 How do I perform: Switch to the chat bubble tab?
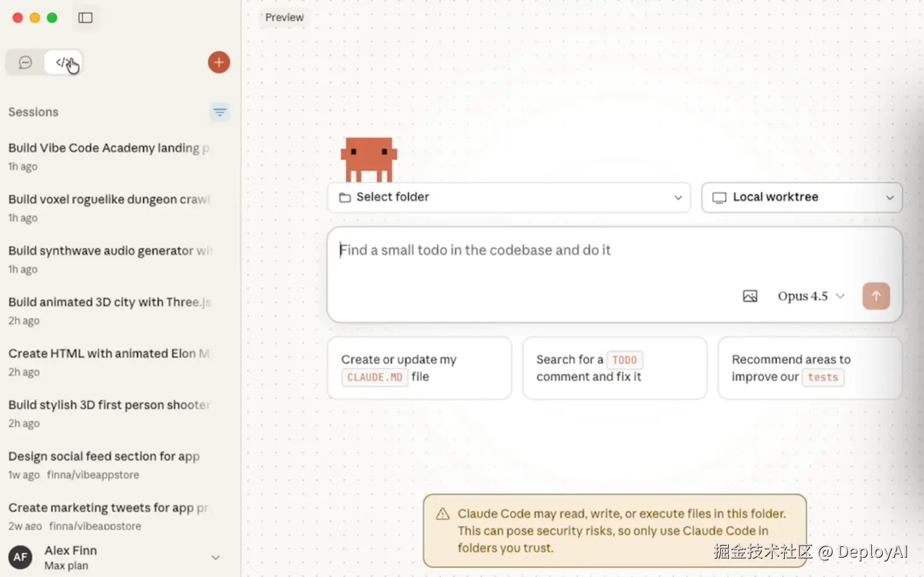click(25, 63)
